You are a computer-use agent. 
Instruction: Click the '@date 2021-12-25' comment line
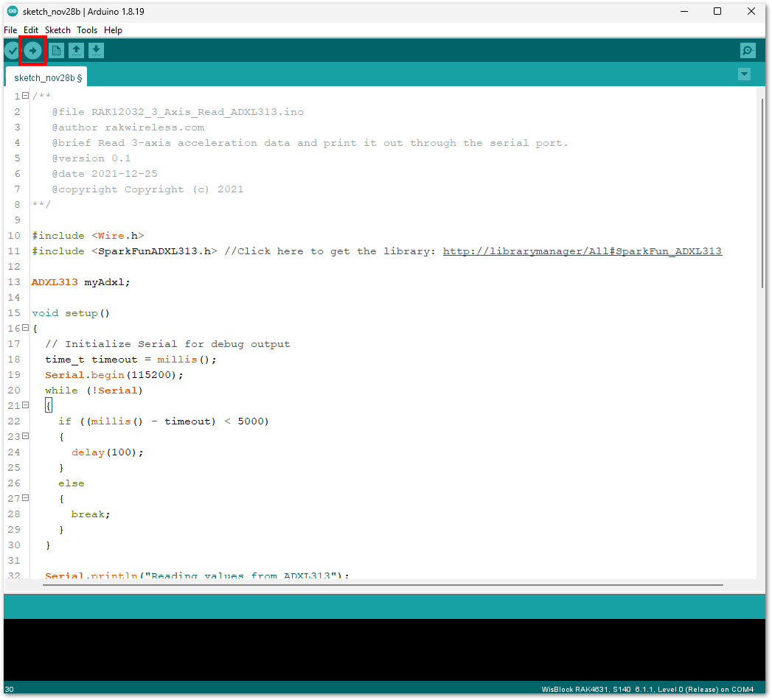point(105,174)
